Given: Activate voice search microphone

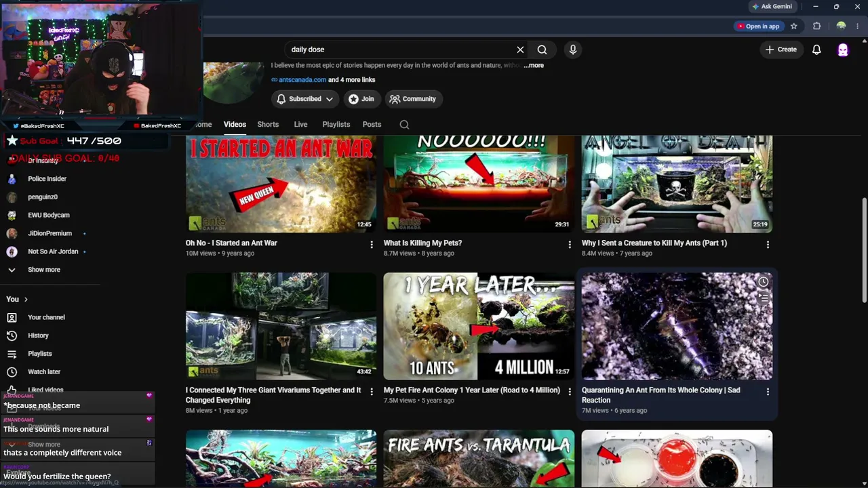Looking at the screenshot, I should point(573,49).
